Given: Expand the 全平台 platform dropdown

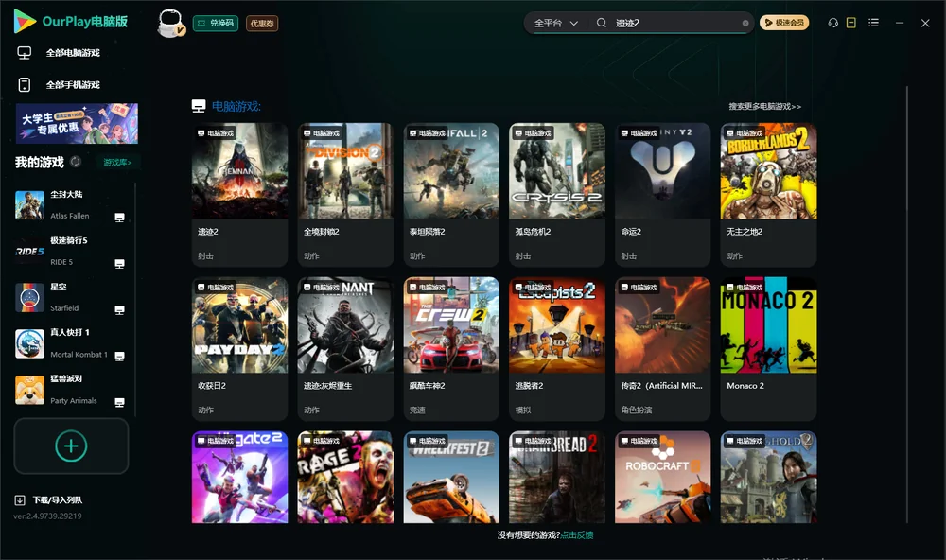Looking at the screenshot, I should (x=555, y=23).
